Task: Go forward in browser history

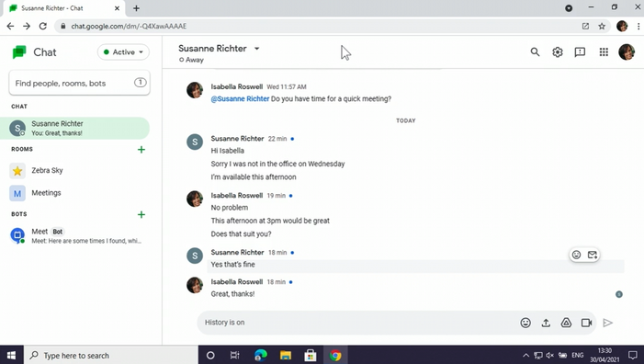Action: (x=27, y=27)
